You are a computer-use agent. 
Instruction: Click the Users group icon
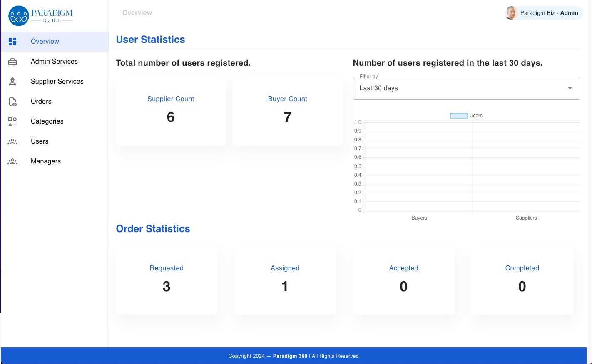tap(12, 141)
